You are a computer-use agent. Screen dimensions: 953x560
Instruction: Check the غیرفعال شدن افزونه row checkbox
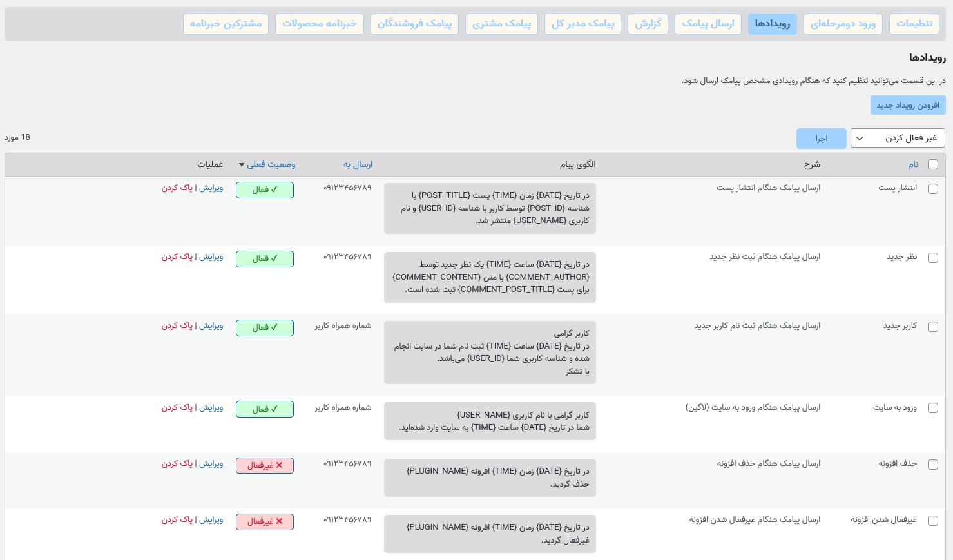click(933, 521)
